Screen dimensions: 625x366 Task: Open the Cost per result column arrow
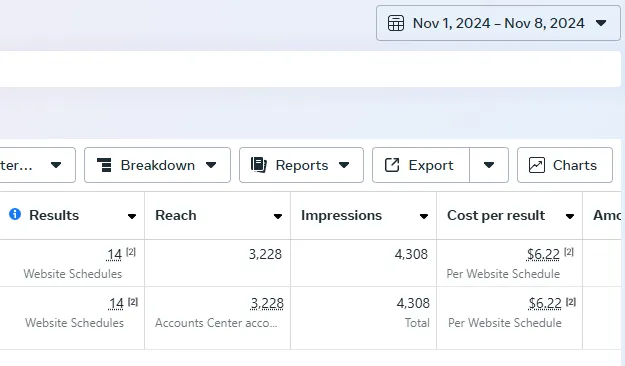(x=570, y=216)
